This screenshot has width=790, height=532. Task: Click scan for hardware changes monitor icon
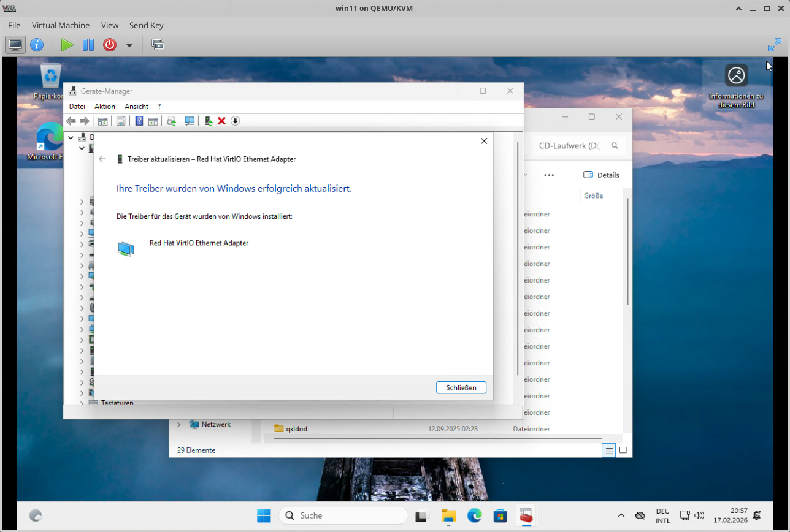coord(190,121)
